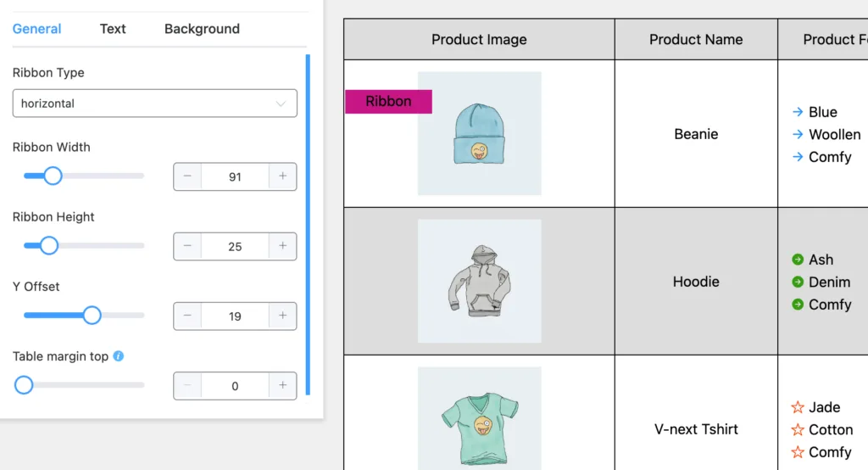
Task: Click the Beanie product image thumbnail
Action: (480, 133)
